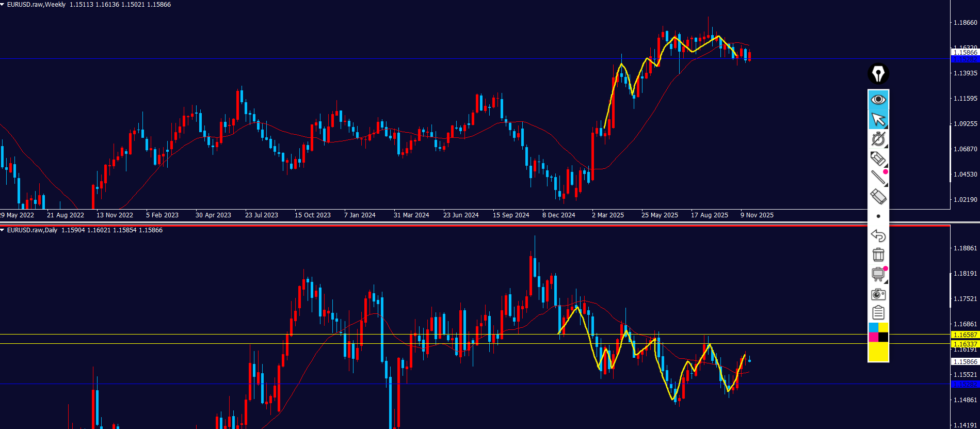Screen dimensions: 980x429
Task: Click the 1.16337 yellow price label
Action: [965, 344]
